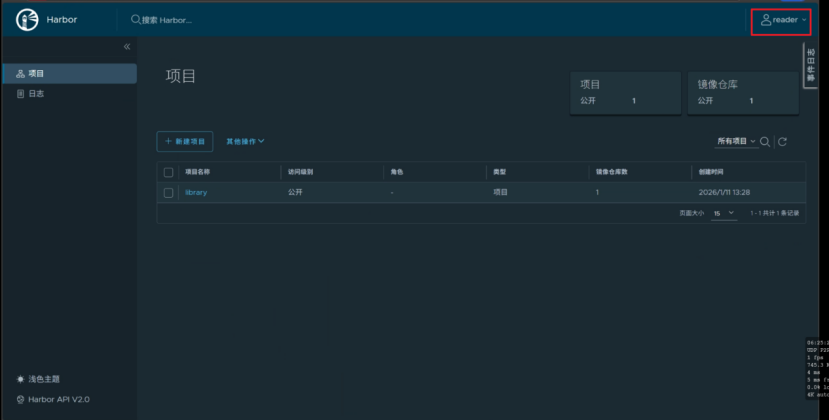Sort by 镜像仓库数 column header

[x=612, y=172]
